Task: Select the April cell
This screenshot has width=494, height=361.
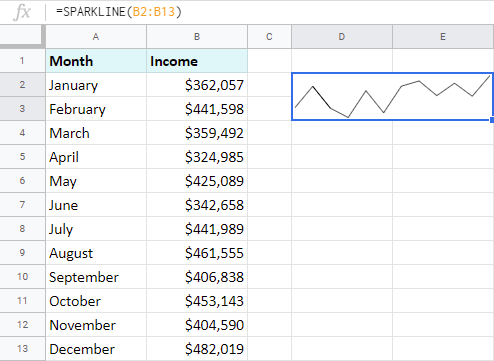Action: [x=96, y=157]
